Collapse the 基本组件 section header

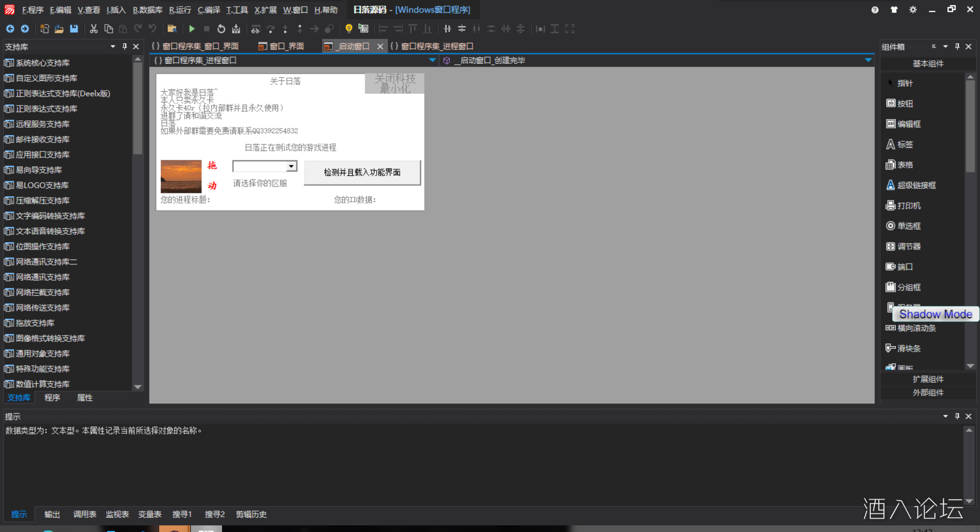pos(928,64)
